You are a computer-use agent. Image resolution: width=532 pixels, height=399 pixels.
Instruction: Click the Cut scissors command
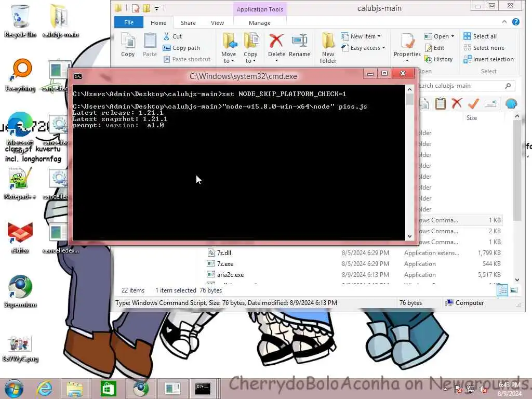(172, 36)
